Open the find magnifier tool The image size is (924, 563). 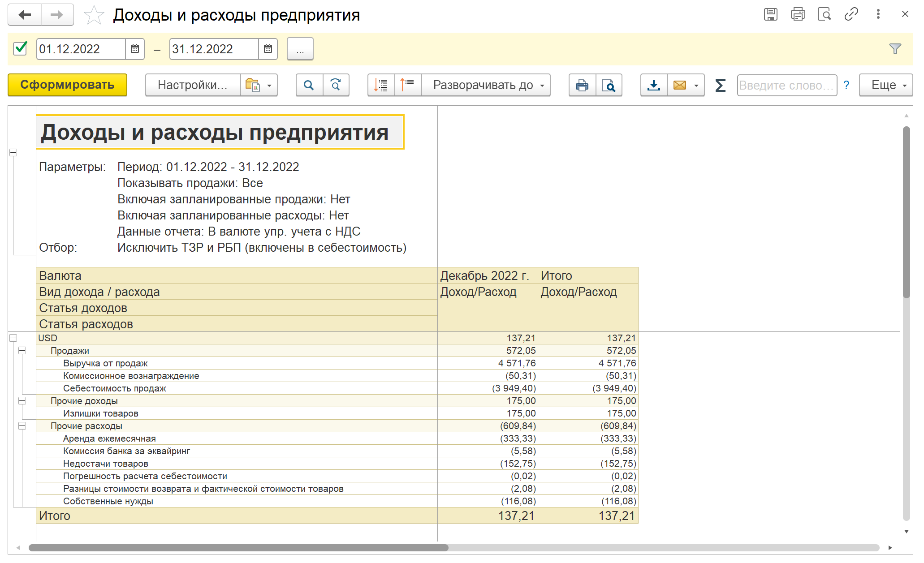tap(309, 85)
